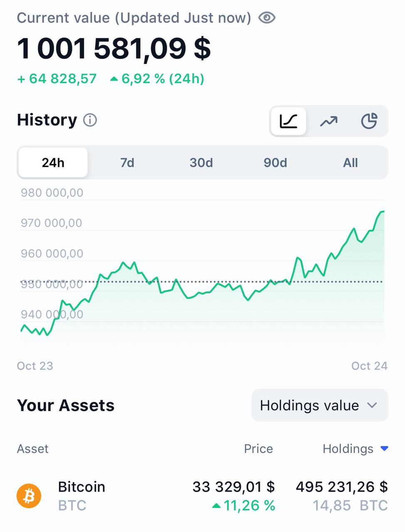Click the dotted baseline on the chart
This screenshot has height=532, width=405.
point(233,282)
